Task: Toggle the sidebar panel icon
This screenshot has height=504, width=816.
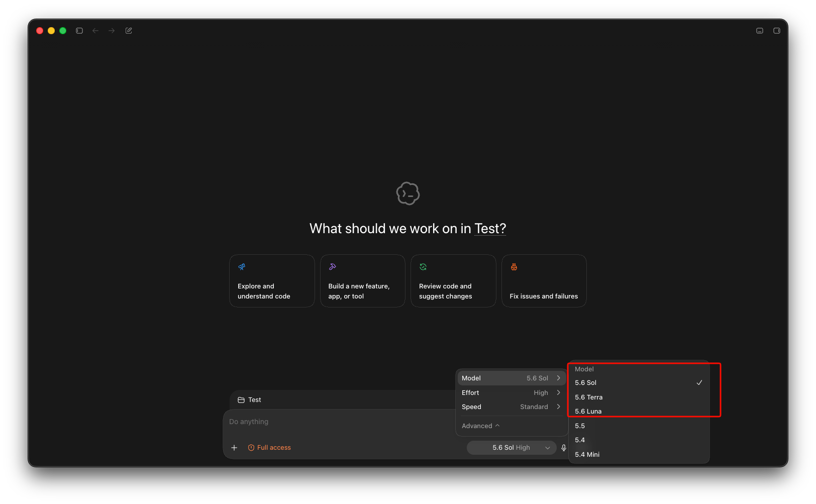Action: [x=79, y=31]
